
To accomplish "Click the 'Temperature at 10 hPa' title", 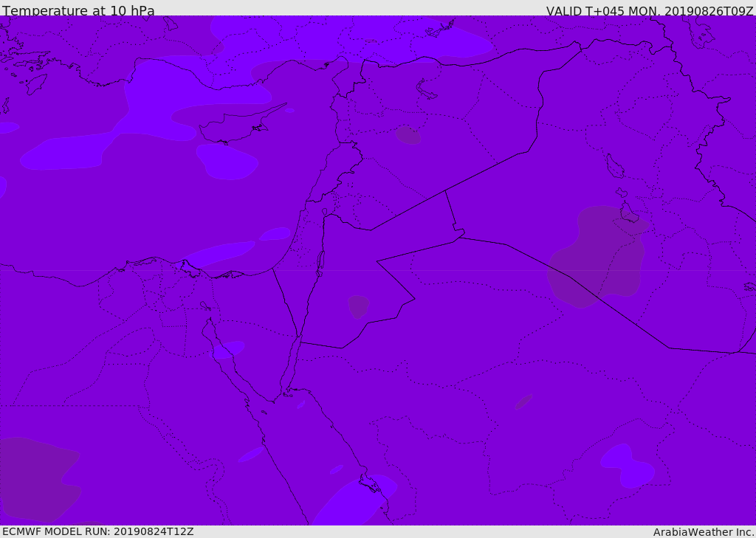I will (78, 10).
